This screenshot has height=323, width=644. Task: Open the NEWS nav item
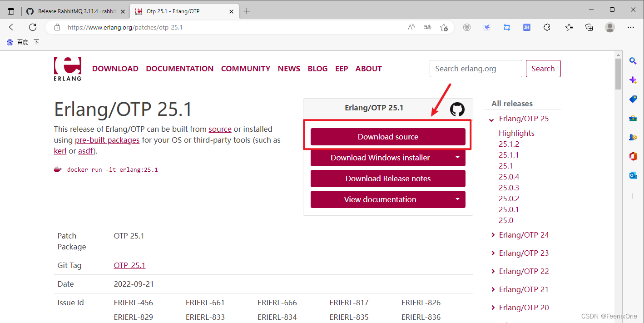tap(289, 69)
